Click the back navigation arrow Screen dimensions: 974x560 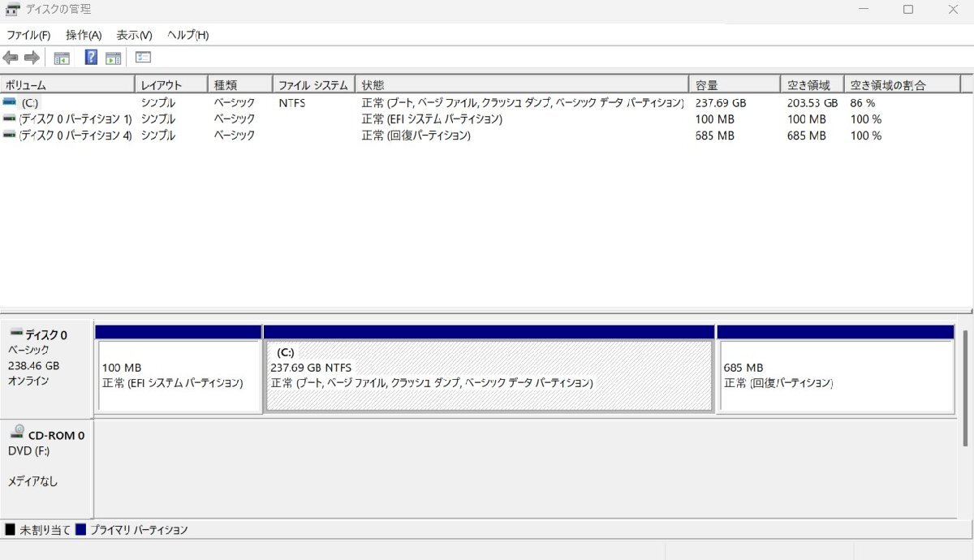11,57
